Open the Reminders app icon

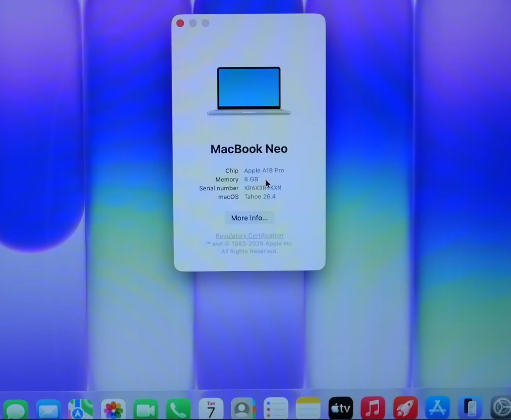(276, 409)
